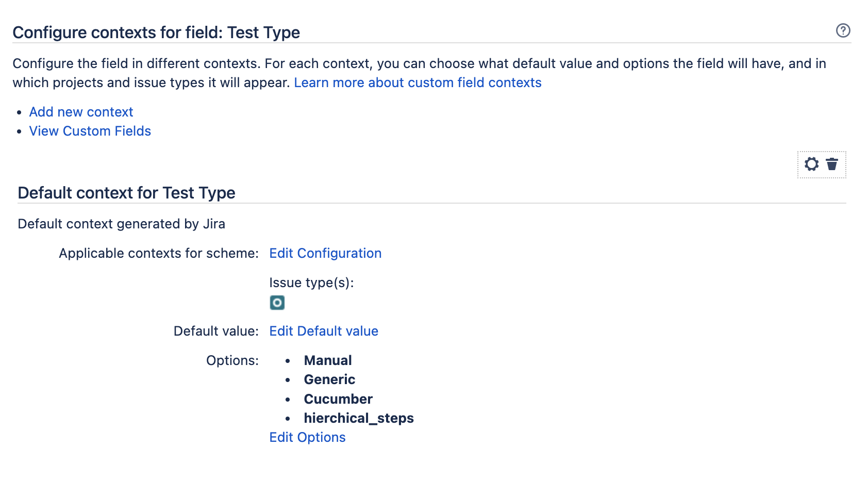Delete the context with the trash icon
Image resolution: width=868 pixels, height=497 pixels.
[x=832, y=164]
